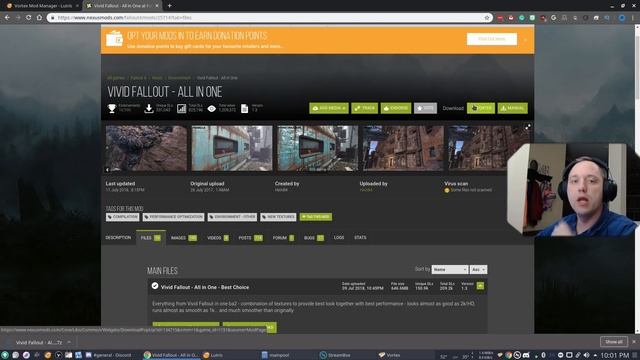Collapse the Best Choice file entry
The width and height of the screenshot is (640, 360).
pyautogui.click(x=480, y=286)
